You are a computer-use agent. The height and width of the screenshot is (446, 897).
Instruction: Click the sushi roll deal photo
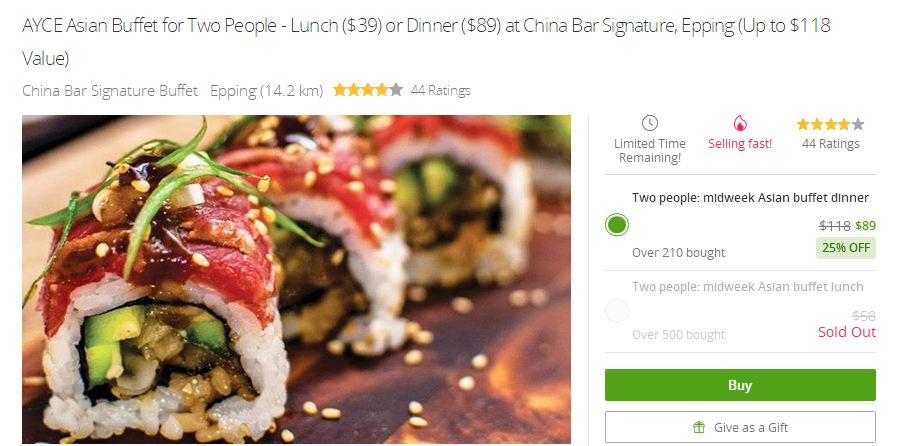pos(296,280)
